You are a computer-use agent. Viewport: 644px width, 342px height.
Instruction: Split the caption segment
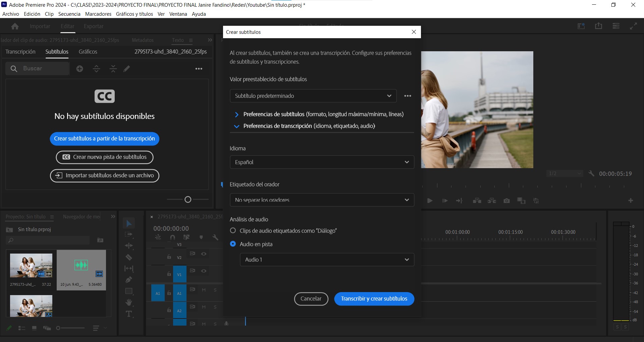[x=96, y=69]
